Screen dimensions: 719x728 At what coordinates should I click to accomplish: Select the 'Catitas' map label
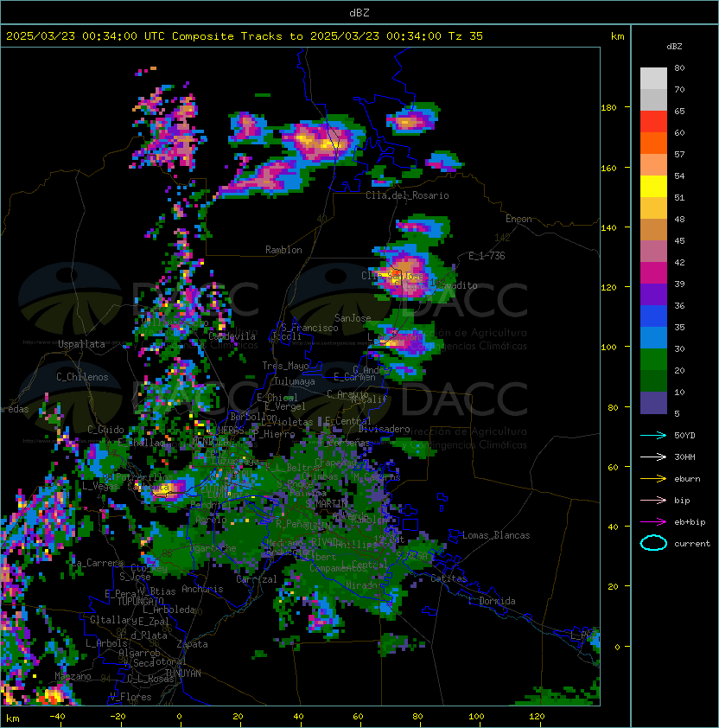pyautogui.click(x=449, y=578)
